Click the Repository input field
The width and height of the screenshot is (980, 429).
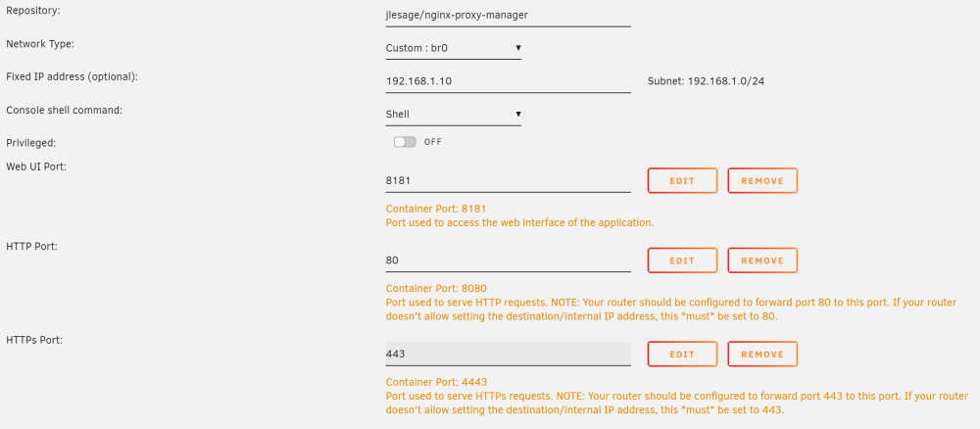[508, 15]
